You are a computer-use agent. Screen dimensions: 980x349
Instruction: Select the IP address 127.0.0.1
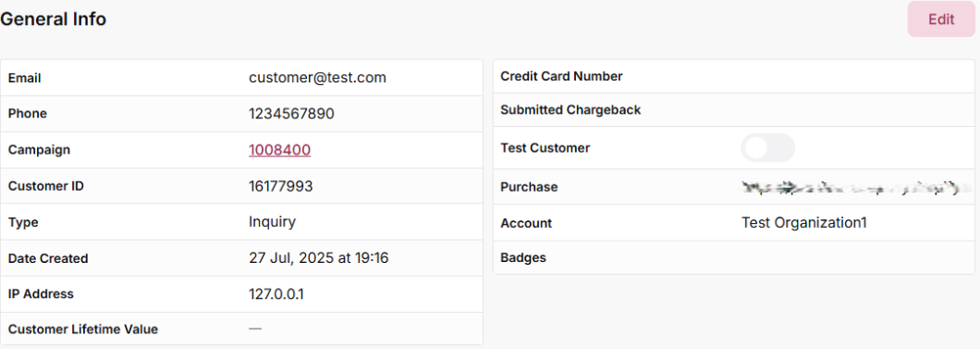(x=276, y=294)
